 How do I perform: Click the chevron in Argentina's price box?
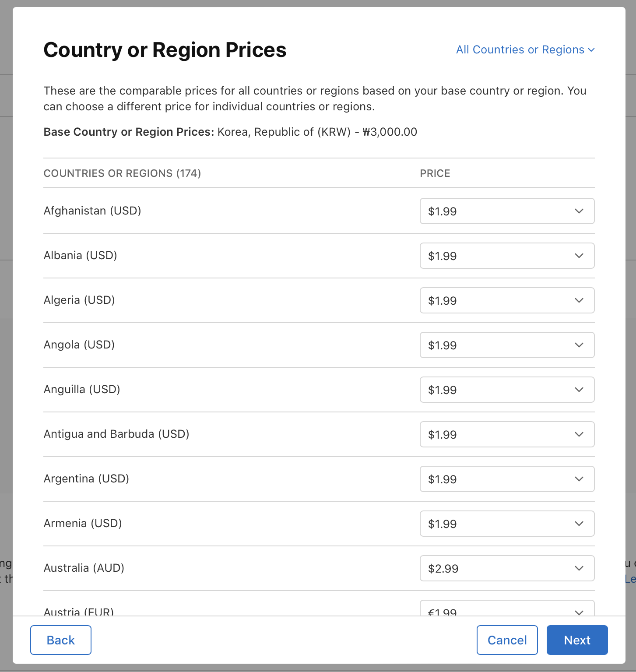[x=579, y=479]
